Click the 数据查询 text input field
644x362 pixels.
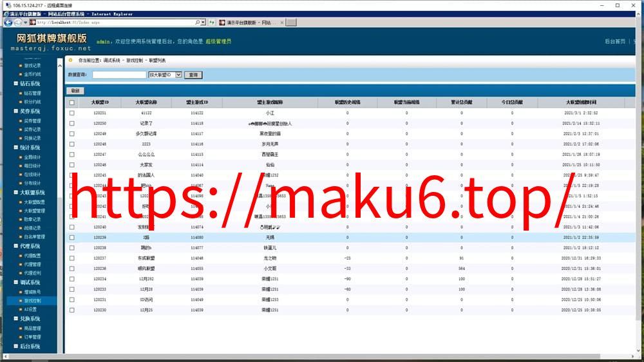coord(119,75)
